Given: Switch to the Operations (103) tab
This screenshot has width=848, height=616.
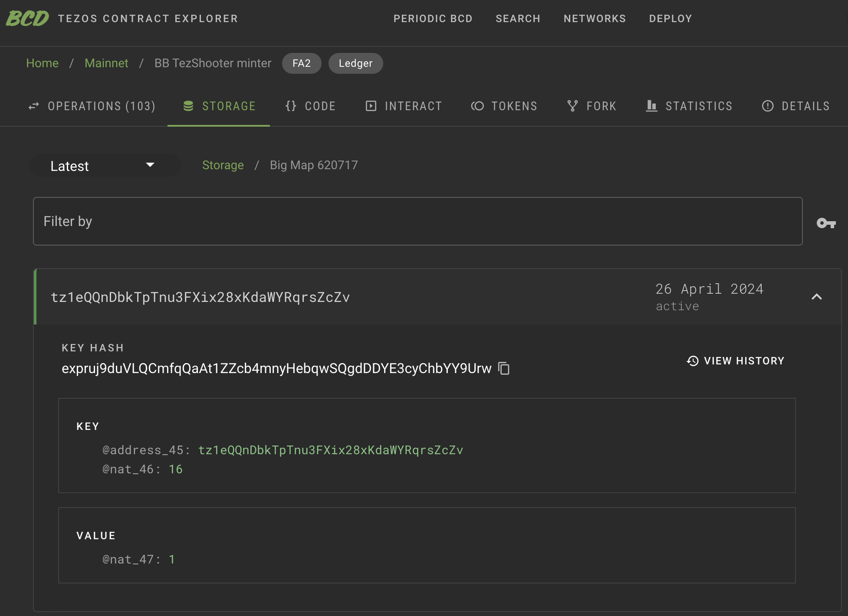Looking at the screenshot, I should point(92,106).
